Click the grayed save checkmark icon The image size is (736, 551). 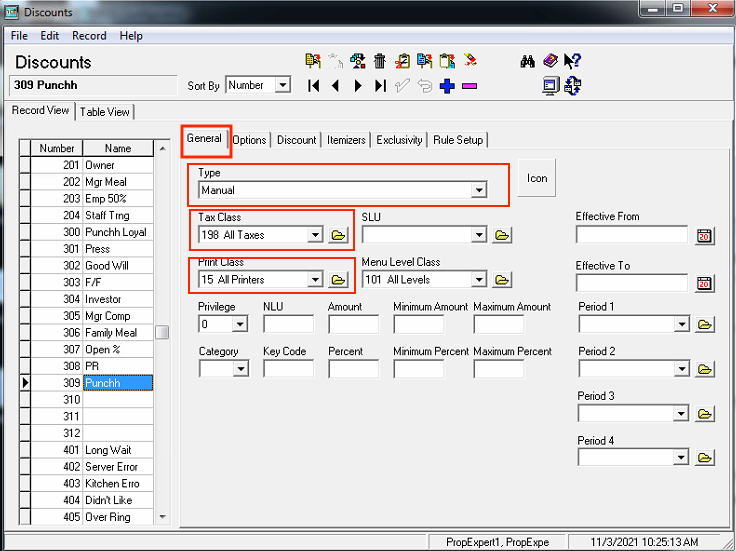(402, 86)
